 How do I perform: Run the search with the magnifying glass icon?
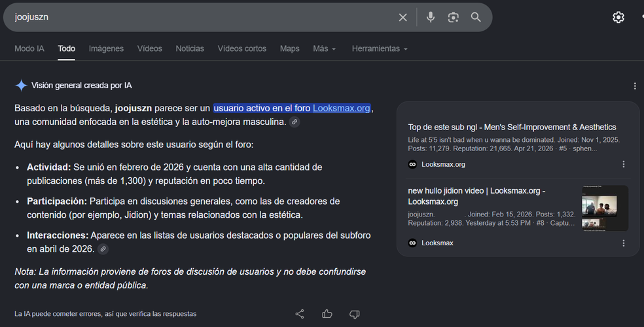click(x=476, y=17)
